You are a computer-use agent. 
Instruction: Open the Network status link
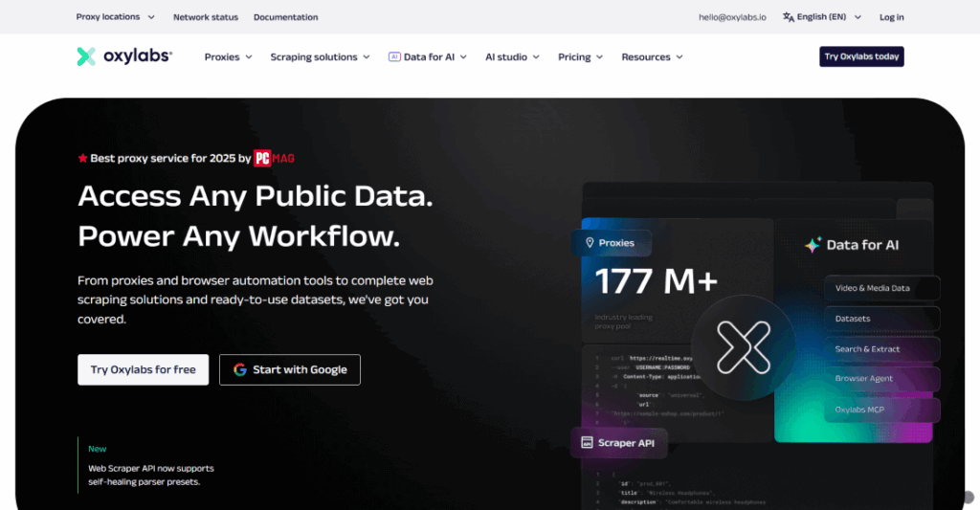coord(206,17)
